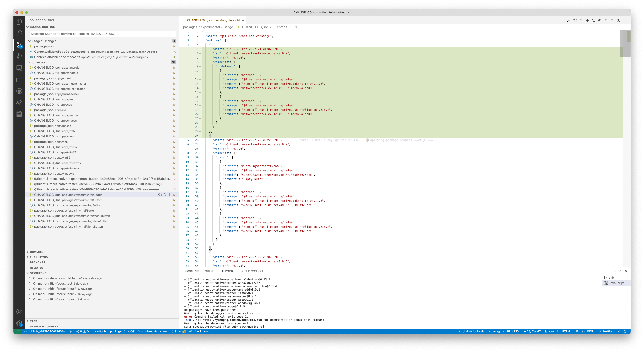Open the Source Control view icon
Screen dimensions: 644x352
[x=19, y=45]
